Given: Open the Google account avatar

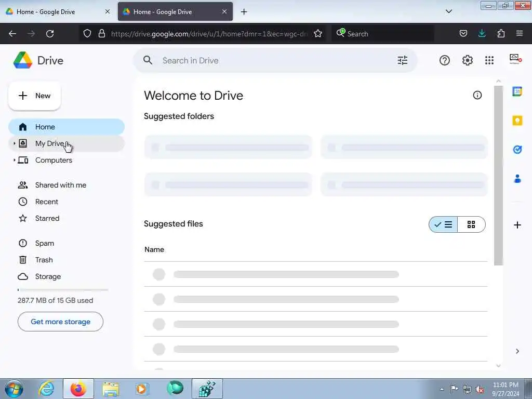Looking at the screenshot, I should pyautogui.click(x=515, y=59).
